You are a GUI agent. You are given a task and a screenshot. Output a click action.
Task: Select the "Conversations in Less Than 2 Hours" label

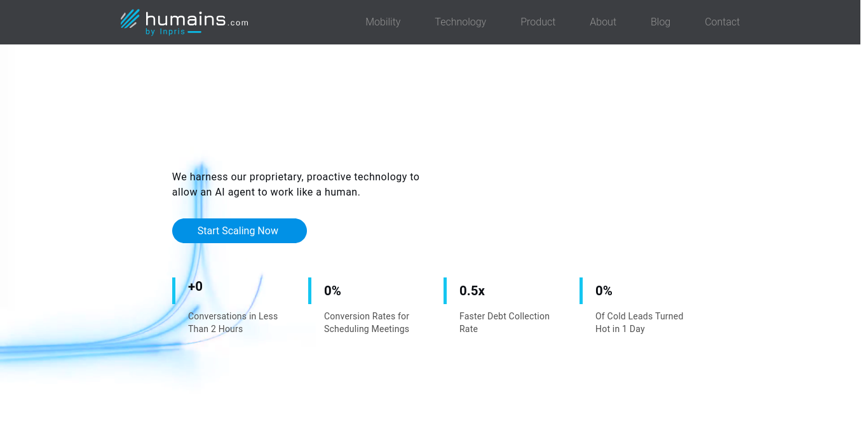coord(233,323)
